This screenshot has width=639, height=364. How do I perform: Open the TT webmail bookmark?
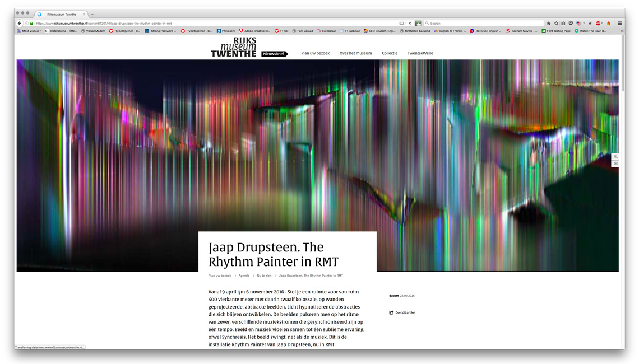tap(350, 31)
